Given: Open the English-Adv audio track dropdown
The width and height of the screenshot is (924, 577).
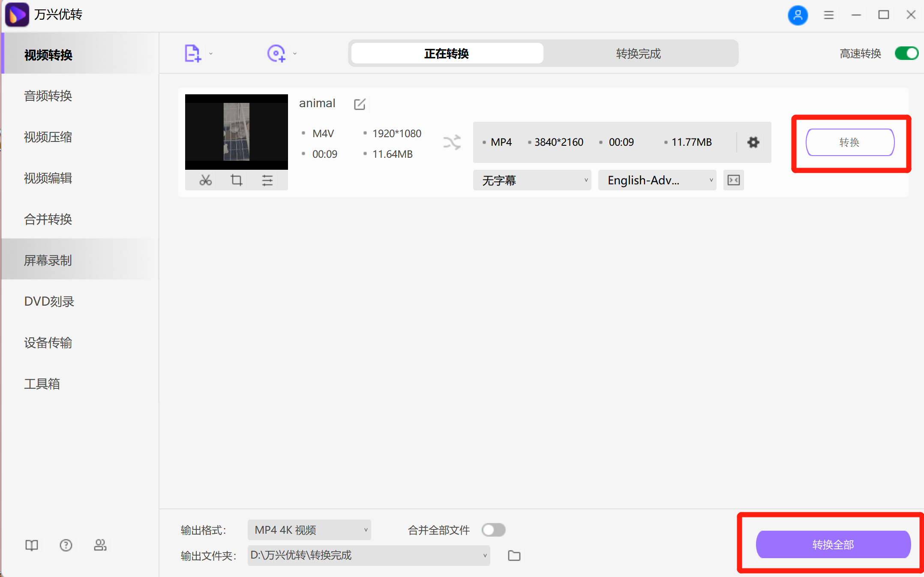Looking at the screenshot, I should tap(657, 180).
